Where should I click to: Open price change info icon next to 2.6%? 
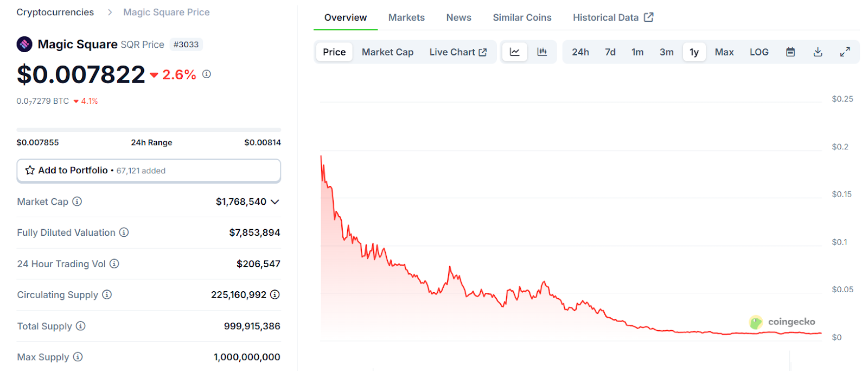pos(207,74)
